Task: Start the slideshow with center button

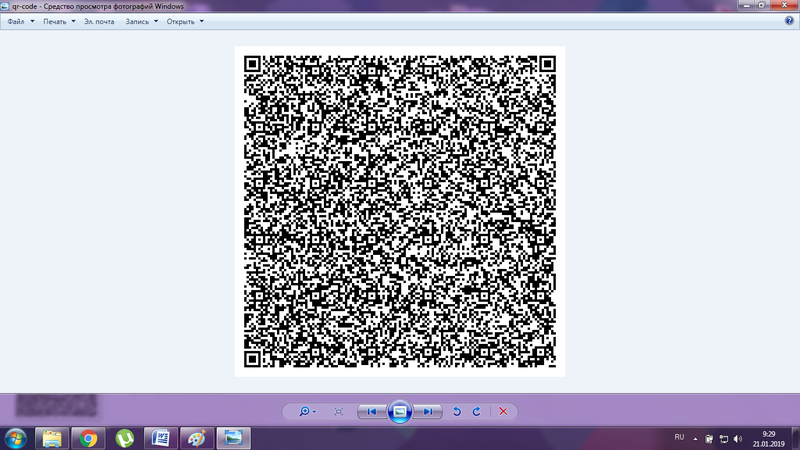Action: 399,411
